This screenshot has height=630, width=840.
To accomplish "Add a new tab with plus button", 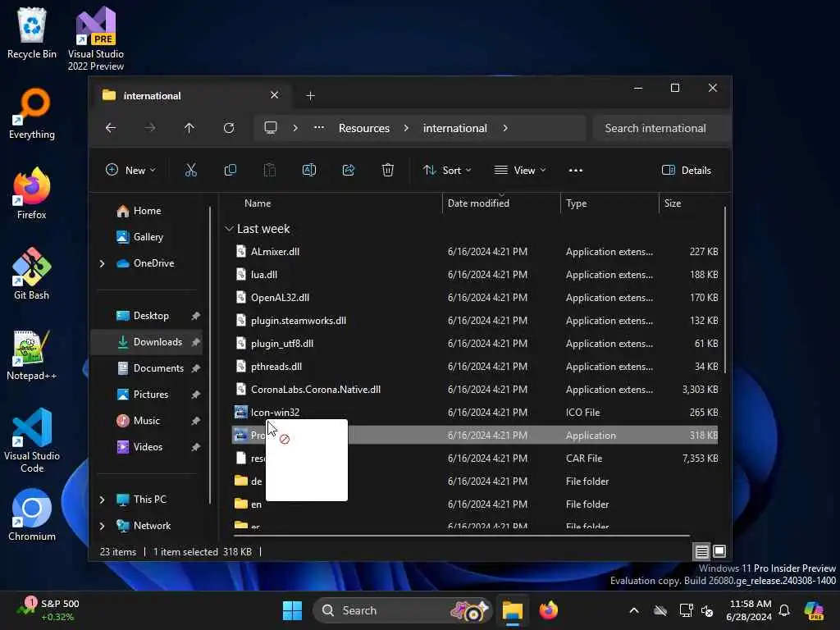I will coord(310,95).
